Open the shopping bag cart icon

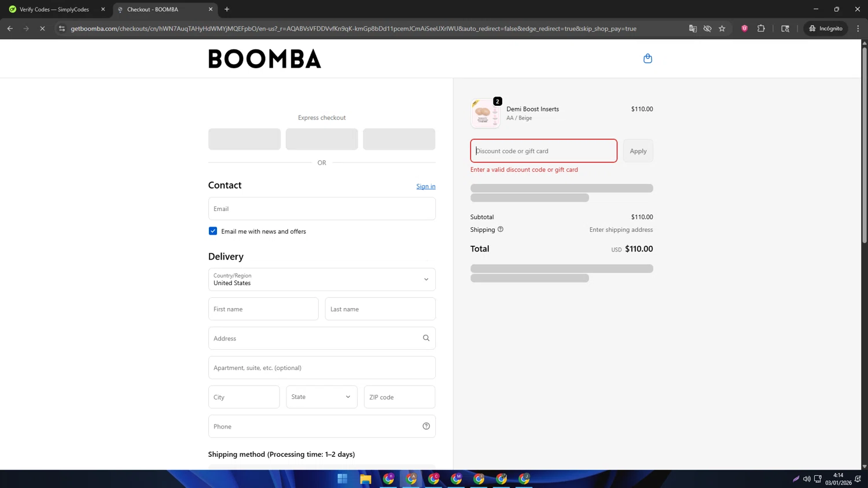click(648, 58)
